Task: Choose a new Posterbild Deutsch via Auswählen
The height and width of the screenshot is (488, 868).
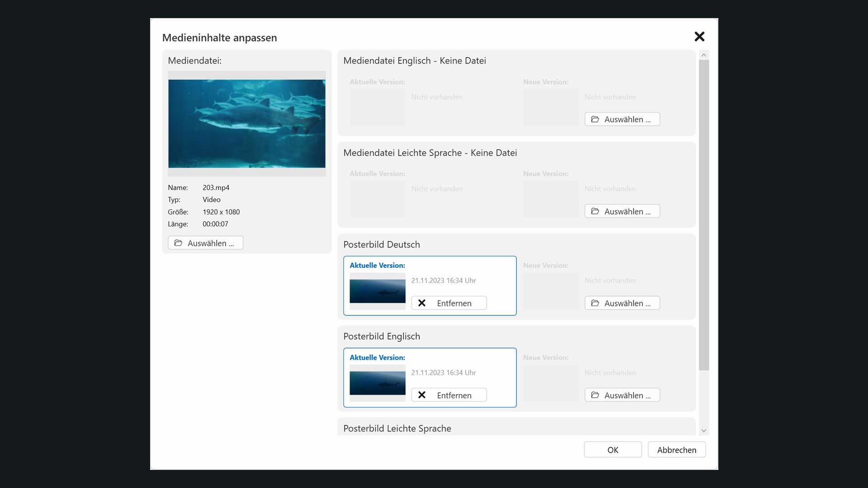Action: click(x=622, y=303)
